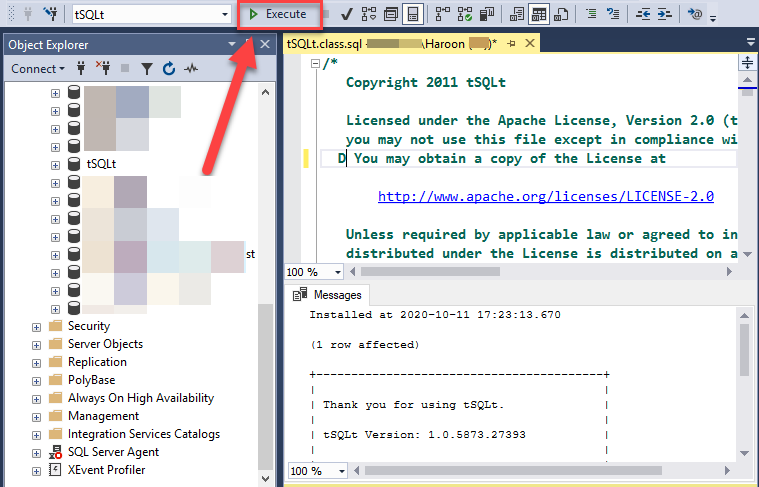Expand the tSQLt database node

click(55, 165)
